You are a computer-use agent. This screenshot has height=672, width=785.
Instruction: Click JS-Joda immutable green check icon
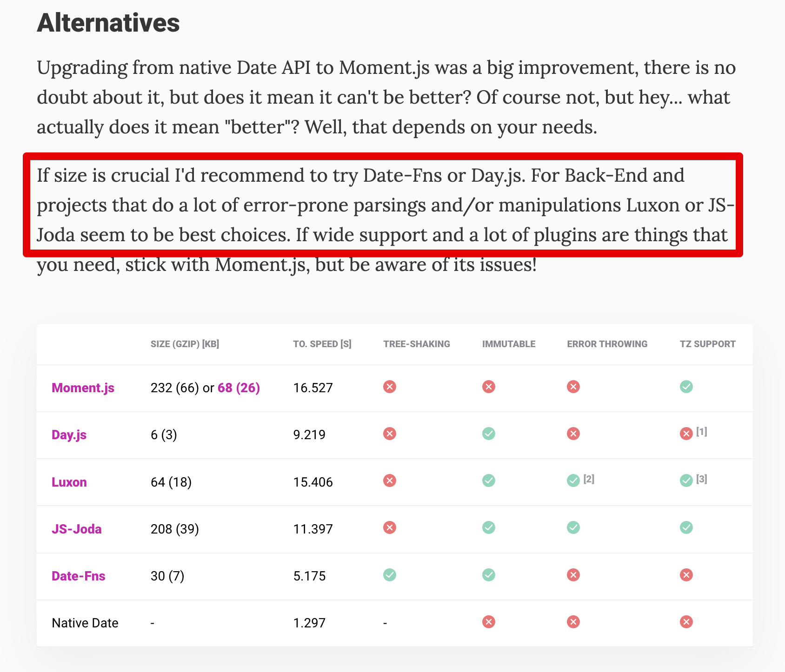point(489,527)
